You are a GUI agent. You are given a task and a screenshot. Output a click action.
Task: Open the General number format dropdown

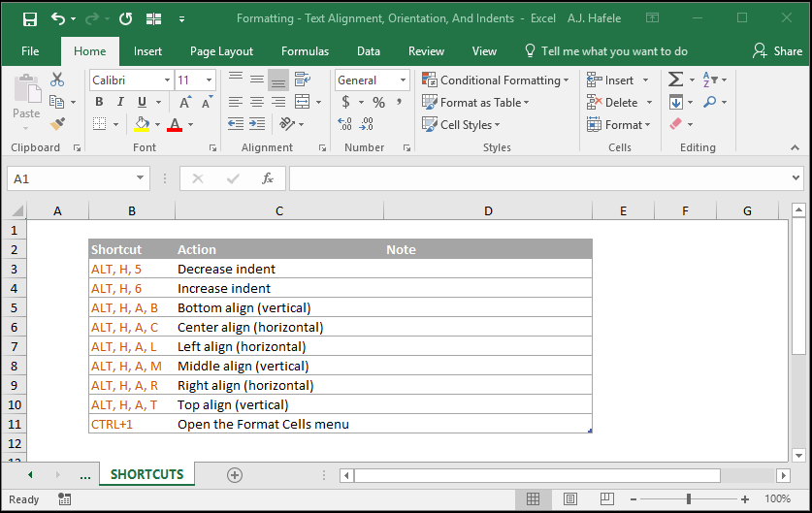pyautogui.click(x=403, y=80)
